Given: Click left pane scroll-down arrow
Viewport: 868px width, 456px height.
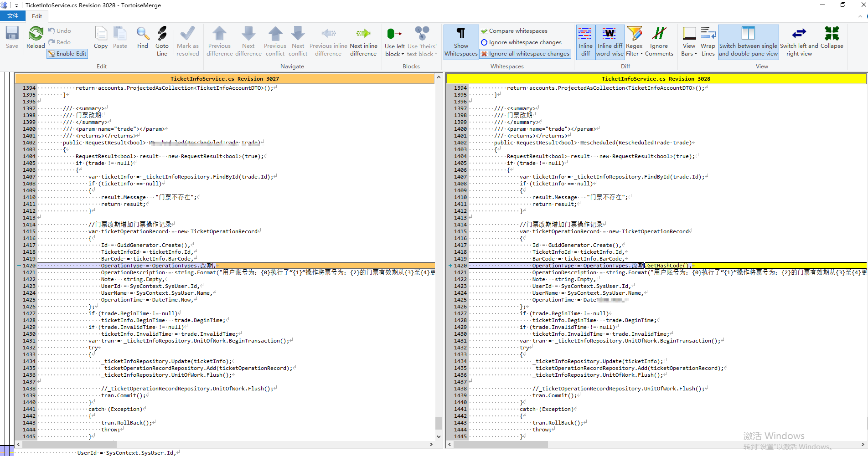Looking at the screenshot, I should 439,436.
